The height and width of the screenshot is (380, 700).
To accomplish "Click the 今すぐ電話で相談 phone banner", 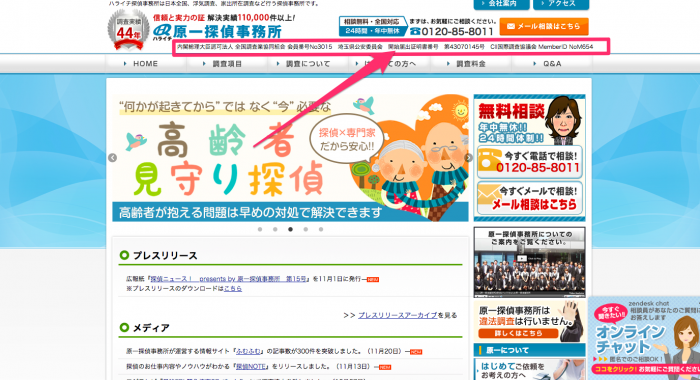I will (529, 163).
